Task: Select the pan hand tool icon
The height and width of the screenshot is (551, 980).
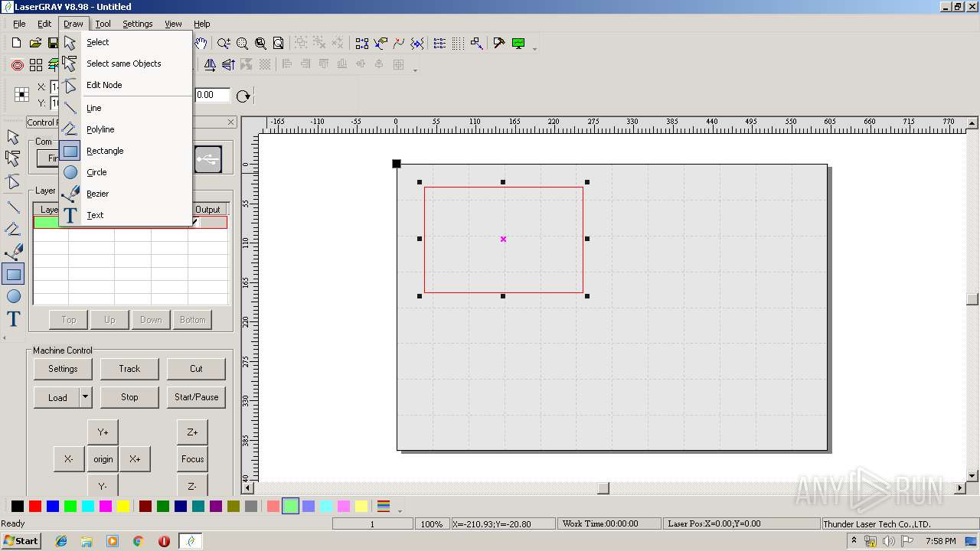Action: pyautogui.click(x=201, y=44)
